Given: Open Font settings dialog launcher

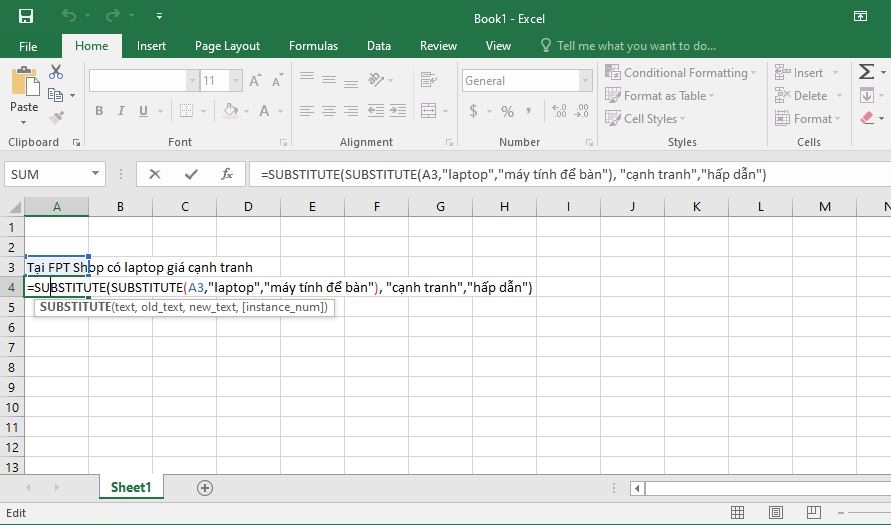Looking at the screenshot, I should pyautogui.click(x=283, y=143).
